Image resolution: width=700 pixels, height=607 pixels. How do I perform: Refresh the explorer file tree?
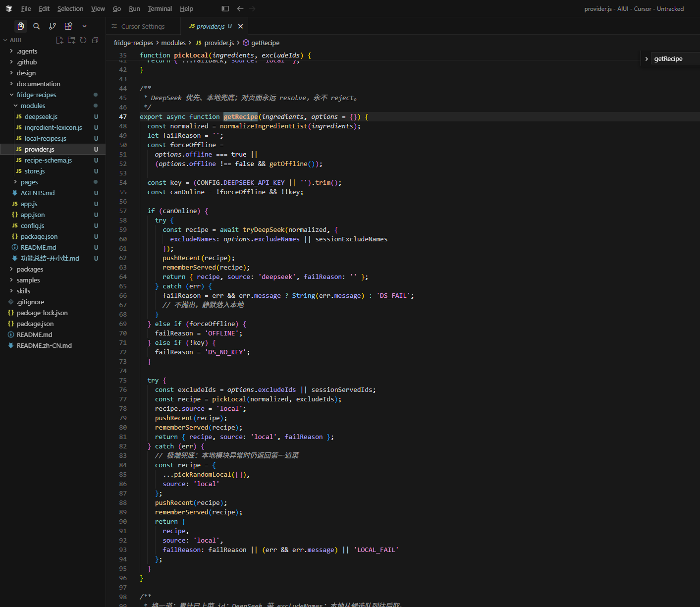click(83, 40)
